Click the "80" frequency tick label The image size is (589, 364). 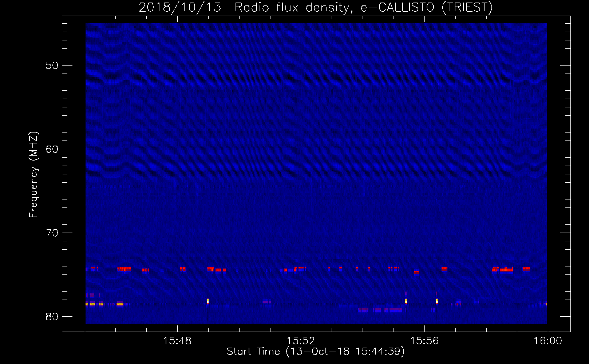tap(52, 317)
